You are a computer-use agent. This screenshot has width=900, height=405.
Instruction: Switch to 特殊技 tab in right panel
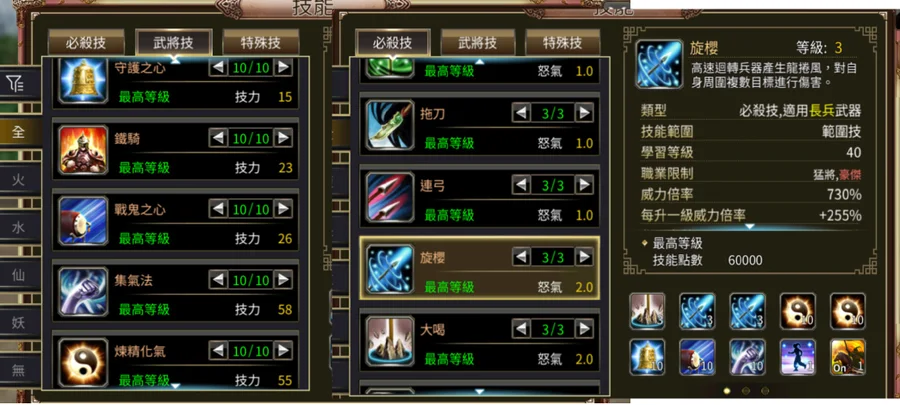pyautogui.click(x=562, y=43)
